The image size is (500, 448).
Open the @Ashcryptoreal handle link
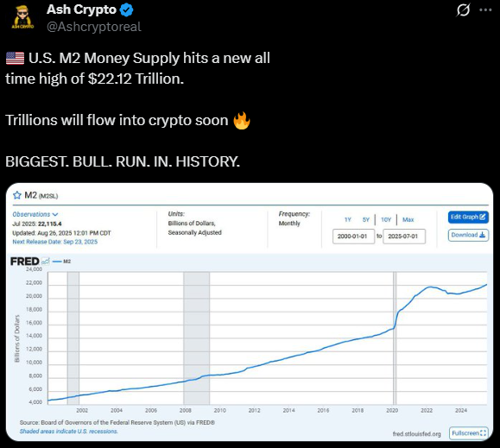pyautogui.click(x=94, y=27)
